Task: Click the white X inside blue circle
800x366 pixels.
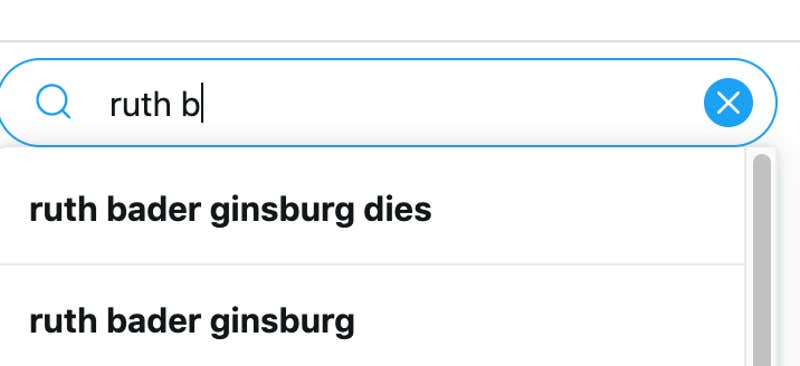Action: (x=728, y=103)
